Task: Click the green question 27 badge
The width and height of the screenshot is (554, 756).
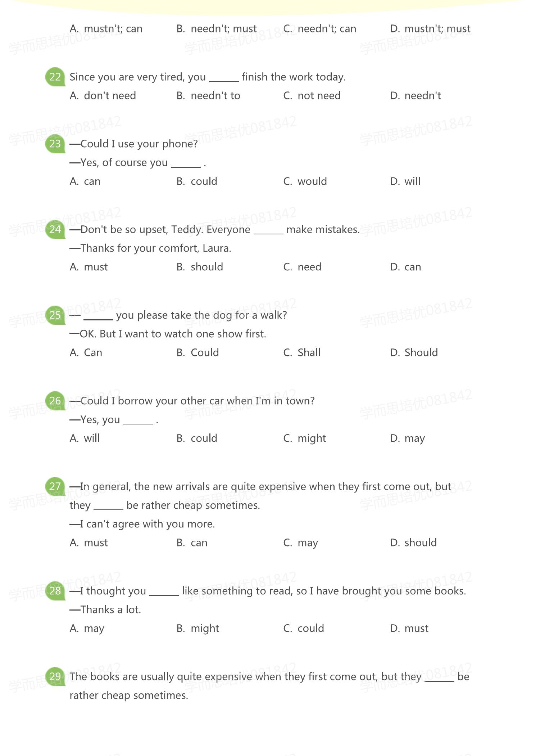Action: tap(55, 486)
